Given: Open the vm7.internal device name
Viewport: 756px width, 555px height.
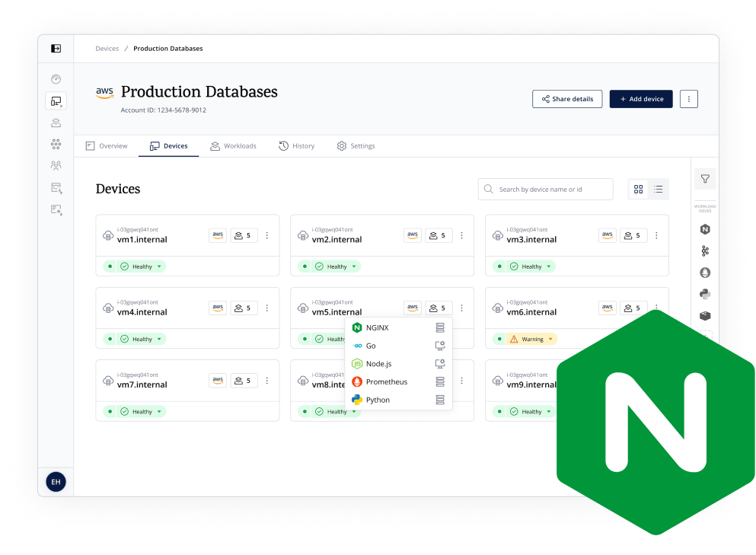Looking at the screenshot, I should pyautogui.click(x=142, y=384).
